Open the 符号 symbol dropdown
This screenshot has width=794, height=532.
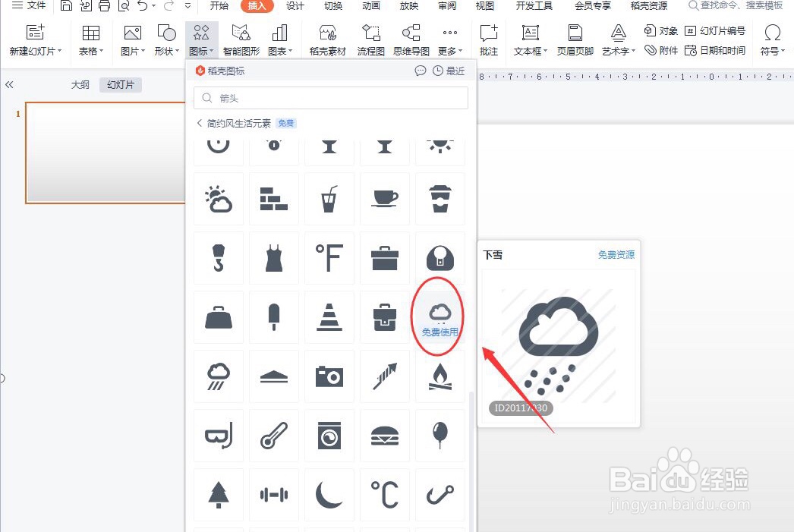772,40
